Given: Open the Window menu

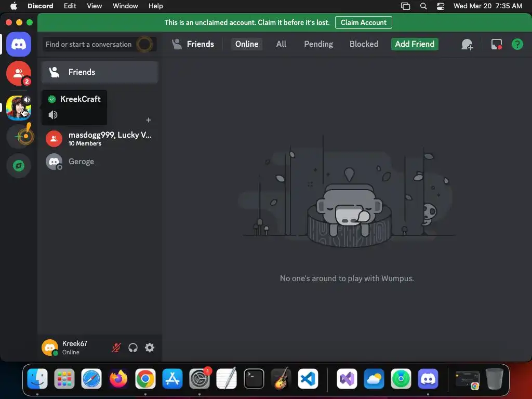Looking at the screenshot, I should (125, 6).
